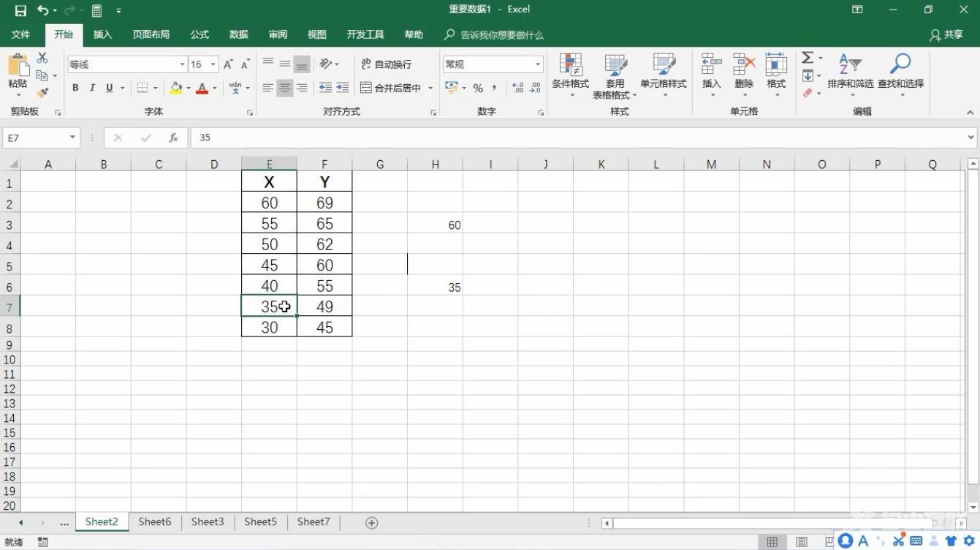980x550 pixels.
Task: Open the font size dropdown showing 16
Action: [213, 64]
